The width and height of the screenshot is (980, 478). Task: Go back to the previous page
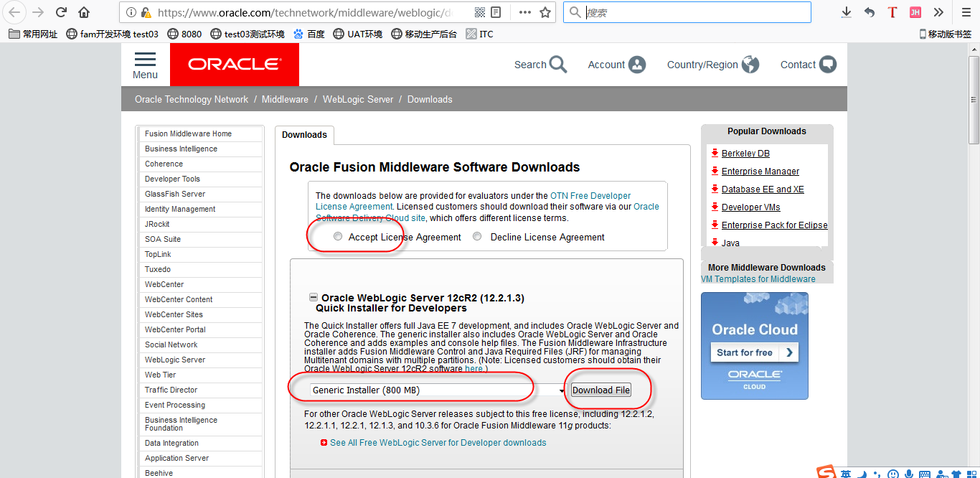click(14, 12)
